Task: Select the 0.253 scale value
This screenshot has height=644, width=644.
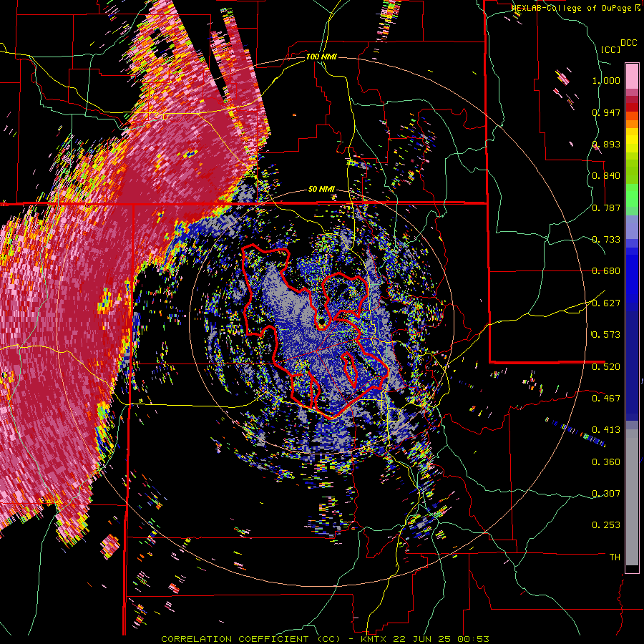Action: 606,525
